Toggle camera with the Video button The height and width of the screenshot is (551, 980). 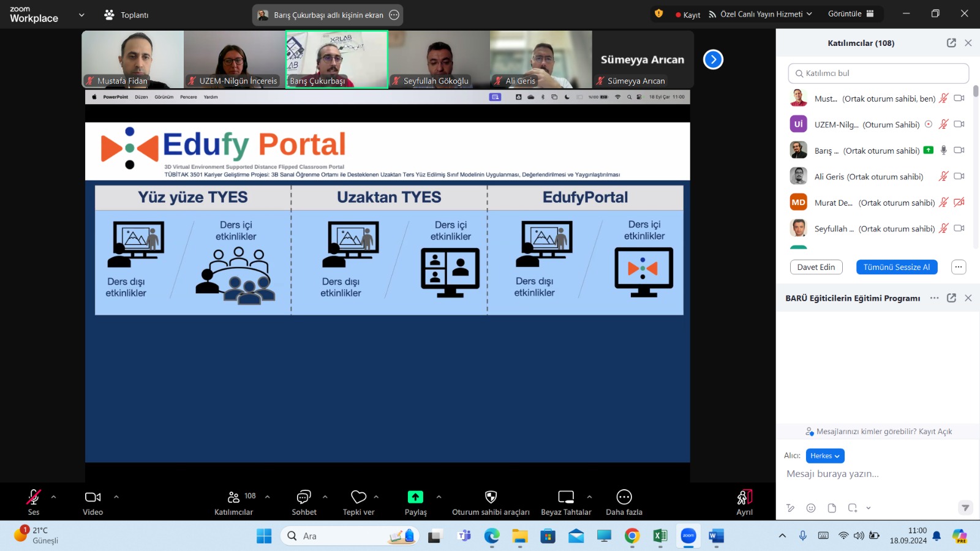coord(93,502)
